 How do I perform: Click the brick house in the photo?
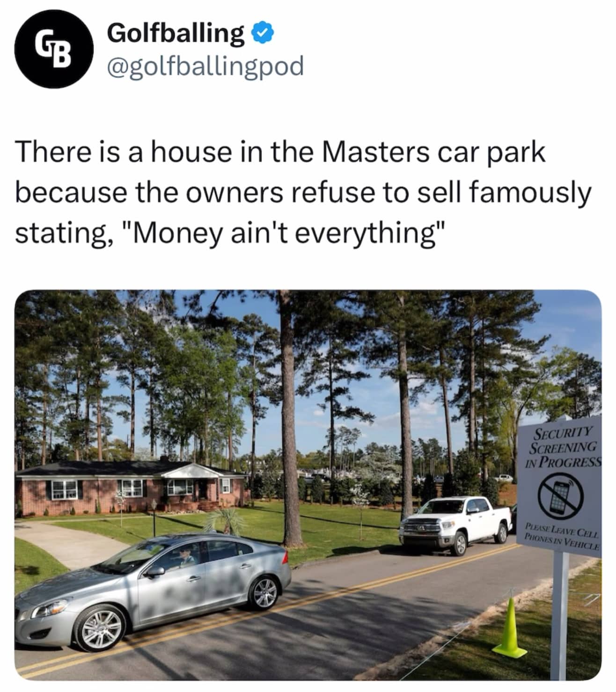pyautogui.click(x=131, y=487)
